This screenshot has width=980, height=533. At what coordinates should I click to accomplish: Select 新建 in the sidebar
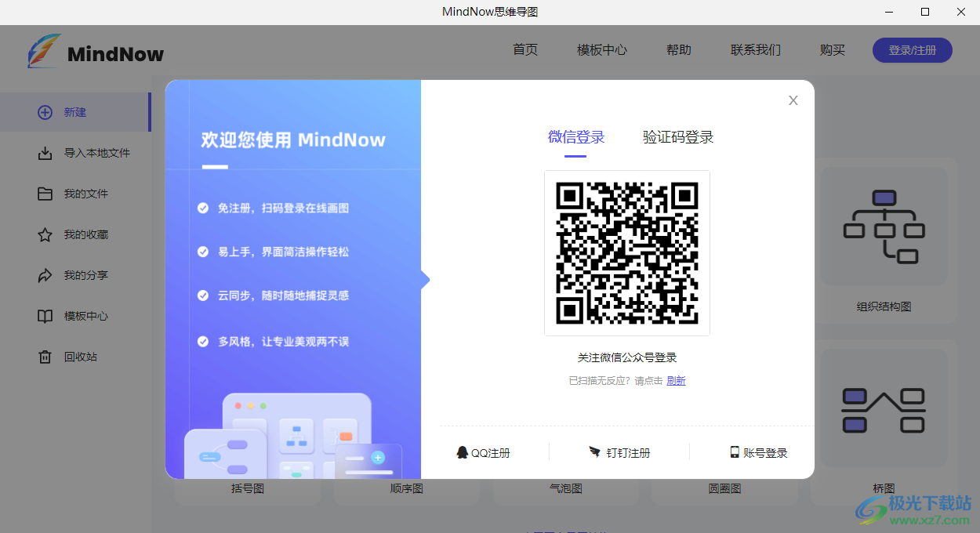[x=75, y=112]
